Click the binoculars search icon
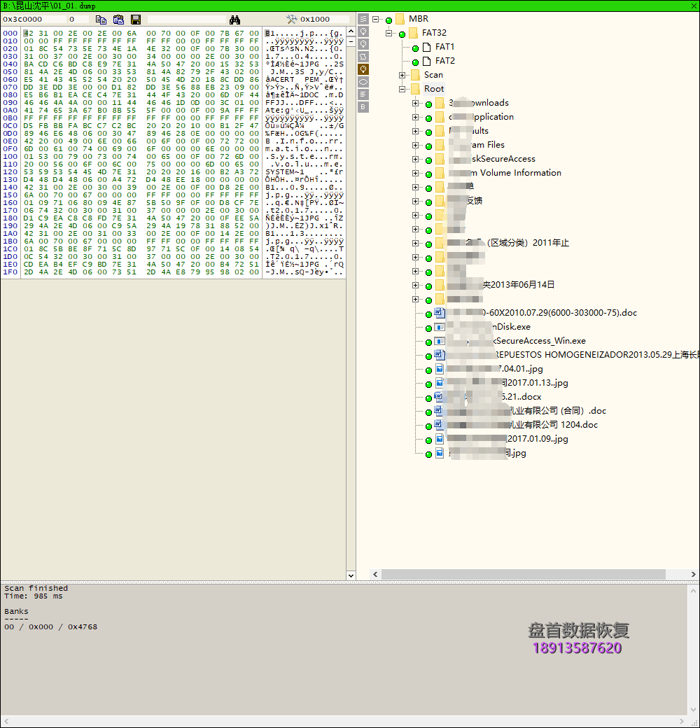This screenshot has width=700, height=728. [235, 20]
